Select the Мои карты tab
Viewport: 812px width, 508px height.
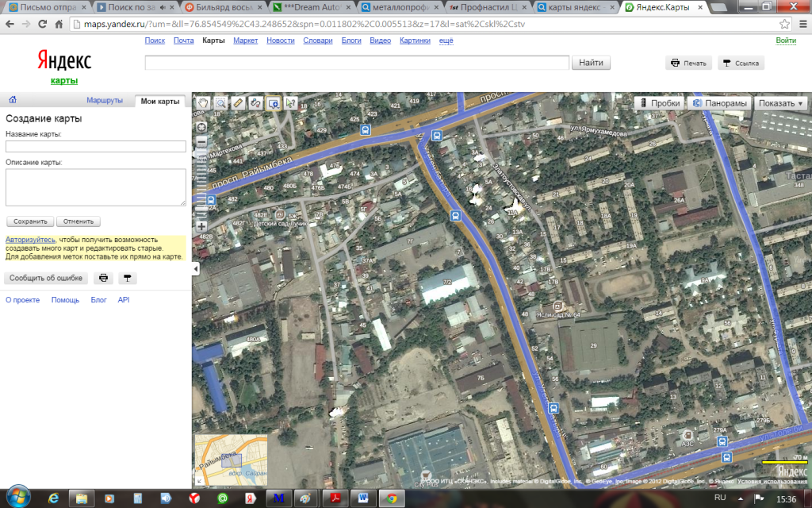(x=160, y=101)
